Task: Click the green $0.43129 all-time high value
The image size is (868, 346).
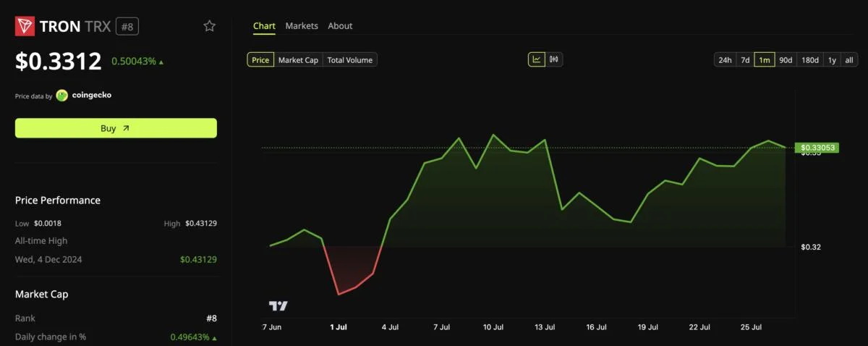Action: coord(198,259)
